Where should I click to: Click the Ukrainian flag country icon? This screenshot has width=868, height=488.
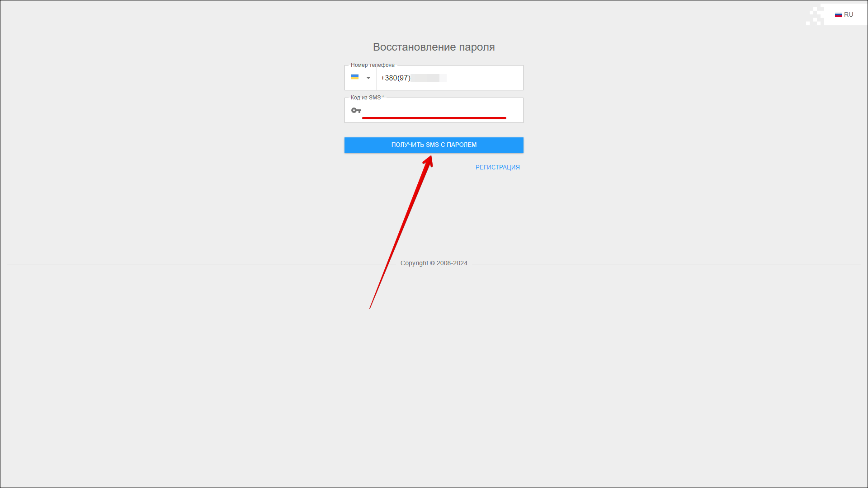tap(355, 77)
